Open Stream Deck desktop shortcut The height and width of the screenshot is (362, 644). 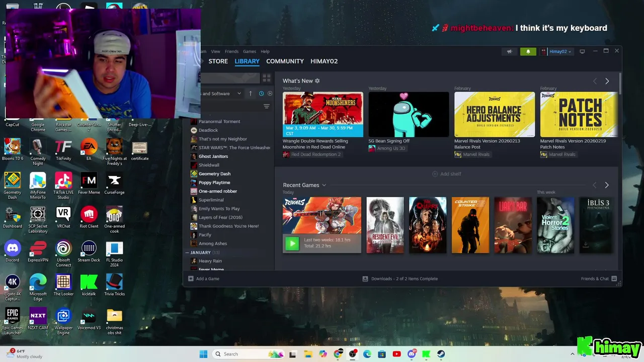(x=89, y=252)
